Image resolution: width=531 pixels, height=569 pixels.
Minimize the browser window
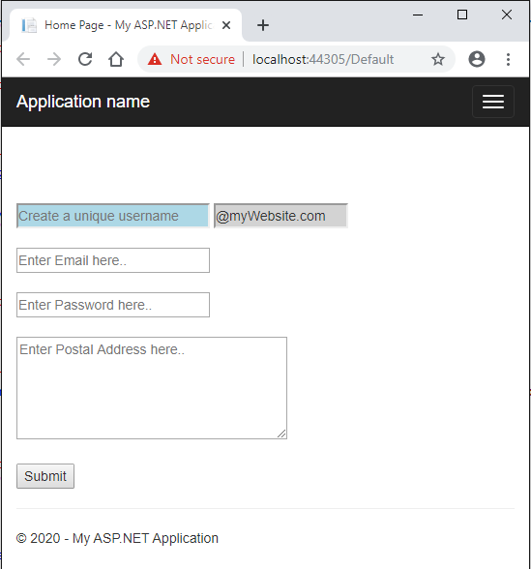coord(418,15)
